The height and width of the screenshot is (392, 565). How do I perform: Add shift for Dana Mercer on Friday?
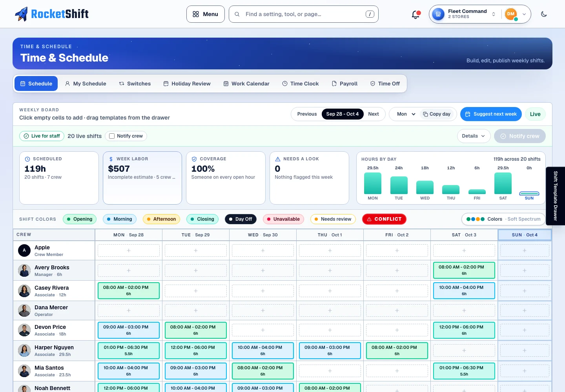point(397,310)
